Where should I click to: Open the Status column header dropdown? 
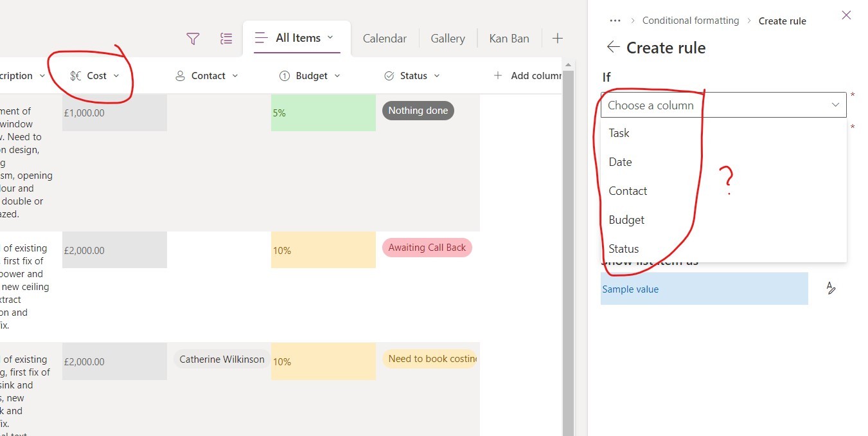(x=437, y=76)
